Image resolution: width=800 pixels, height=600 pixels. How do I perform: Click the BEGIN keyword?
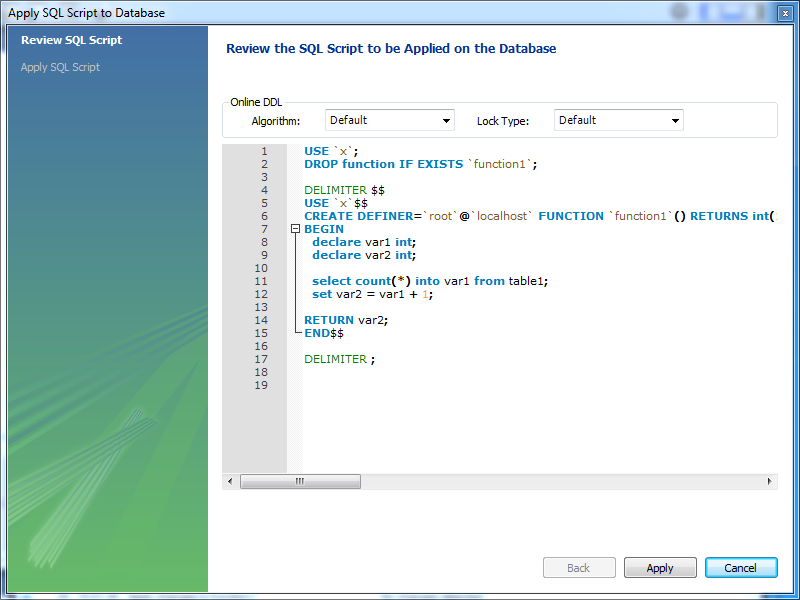click(x=324, y=229)
